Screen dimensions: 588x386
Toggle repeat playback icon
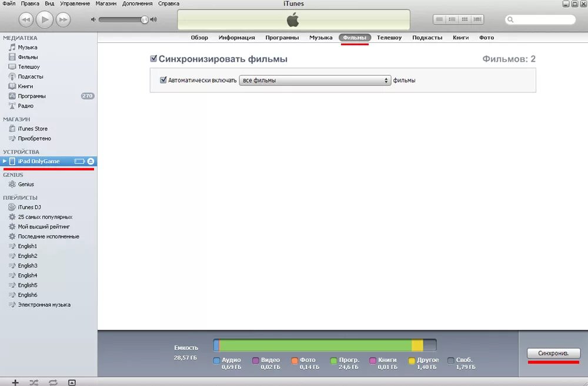(53, 382)
